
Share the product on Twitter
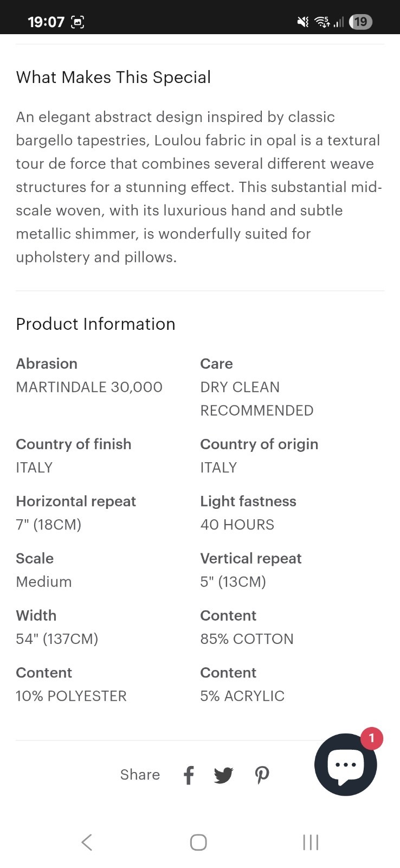[x=223, y=775]
